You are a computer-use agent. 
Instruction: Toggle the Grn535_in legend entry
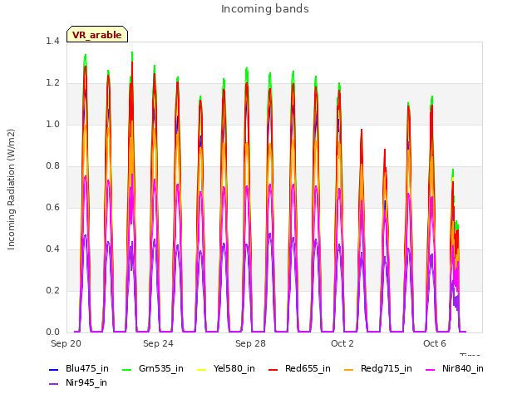click(x=153, y=368)
